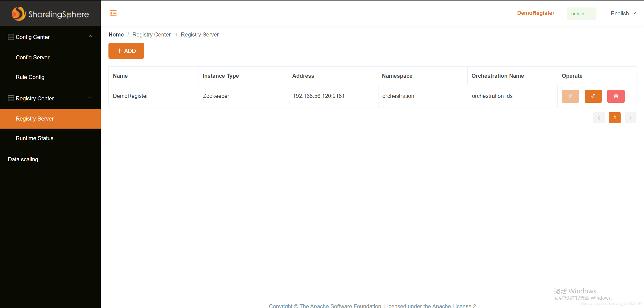Collapse the Registry Center menu chevron

90,98
